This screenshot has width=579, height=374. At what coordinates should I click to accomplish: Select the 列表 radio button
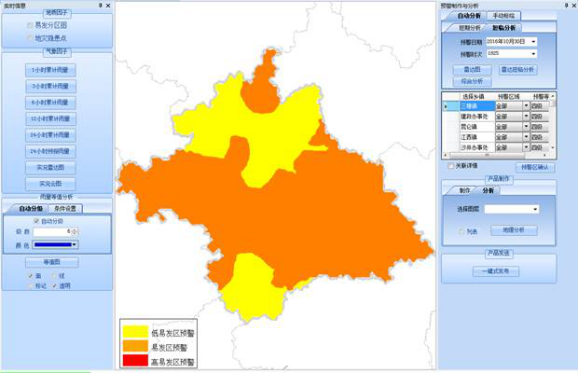point(462,231)
